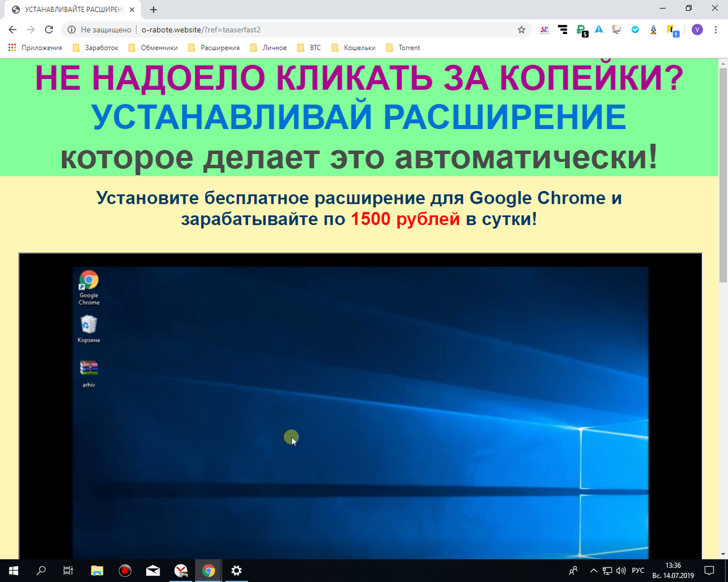The height and width of the screenshot is (582, 728).
Task: Bookmark this page with the star icon
Action: point(521,29)
